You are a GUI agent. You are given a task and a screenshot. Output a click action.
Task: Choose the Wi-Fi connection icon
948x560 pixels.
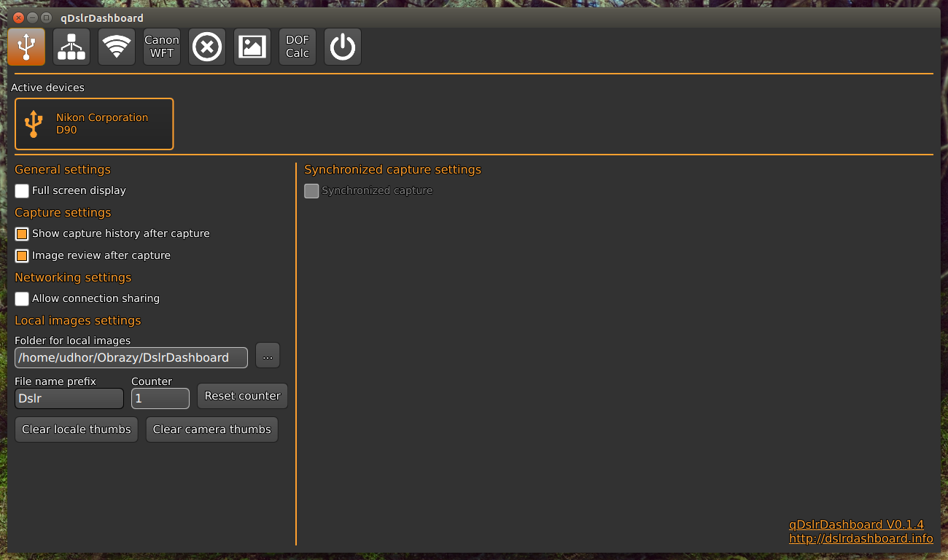pyautogui.click(x=117, y=47)
